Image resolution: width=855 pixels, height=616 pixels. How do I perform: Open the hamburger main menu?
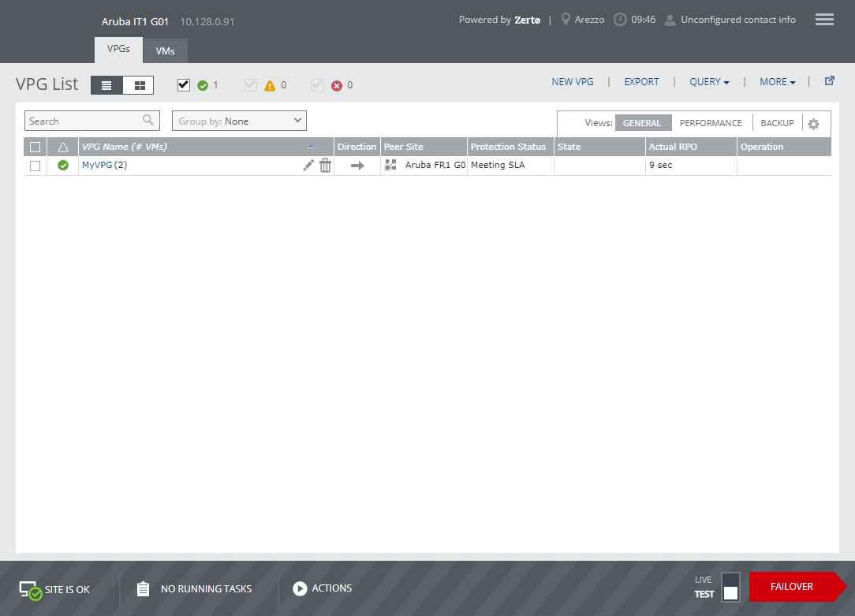pos(824,20)
